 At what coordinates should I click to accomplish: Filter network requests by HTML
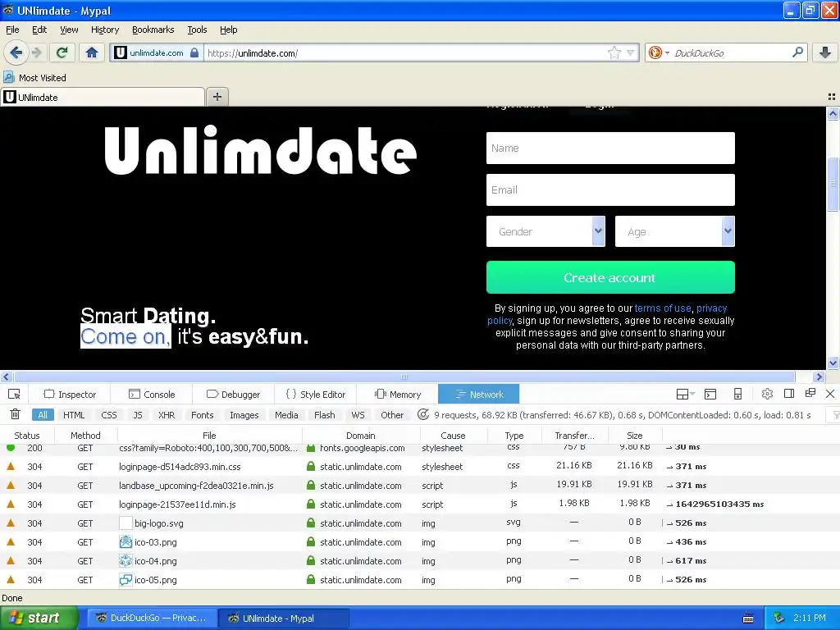74,414
